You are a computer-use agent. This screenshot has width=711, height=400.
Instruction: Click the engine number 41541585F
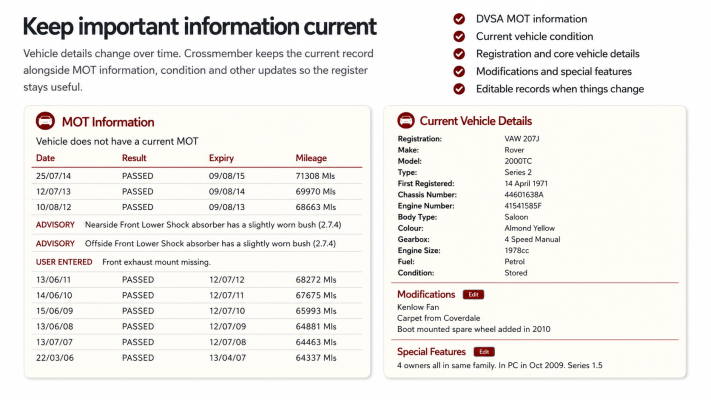pyautogui.click(x=523, y=206)
